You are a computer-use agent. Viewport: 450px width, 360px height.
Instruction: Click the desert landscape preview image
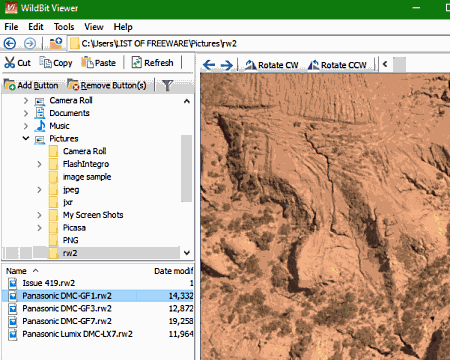coord(325,217)
